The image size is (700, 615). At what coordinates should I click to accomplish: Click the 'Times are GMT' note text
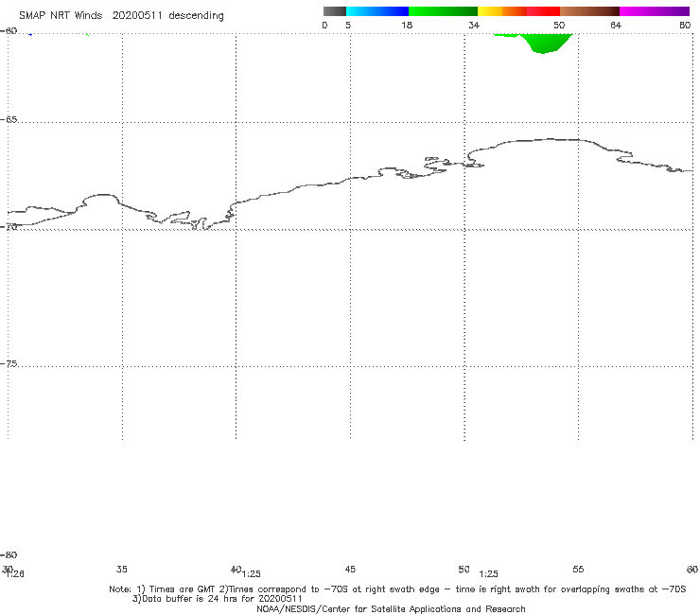click(183, 589)
